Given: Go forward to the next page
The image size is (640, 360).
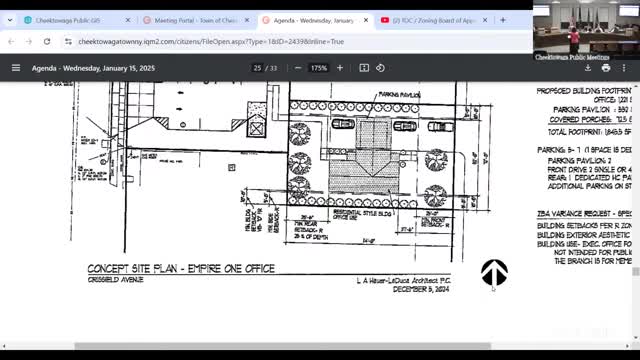Looking at the screenshot, I should 29,42.
